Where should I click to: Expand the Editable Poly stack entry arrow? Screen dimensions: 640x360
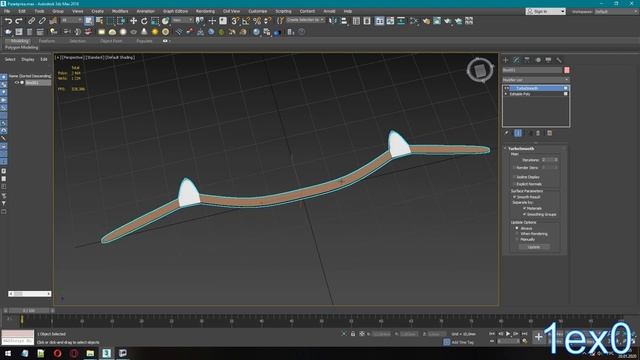click(506, 94)
